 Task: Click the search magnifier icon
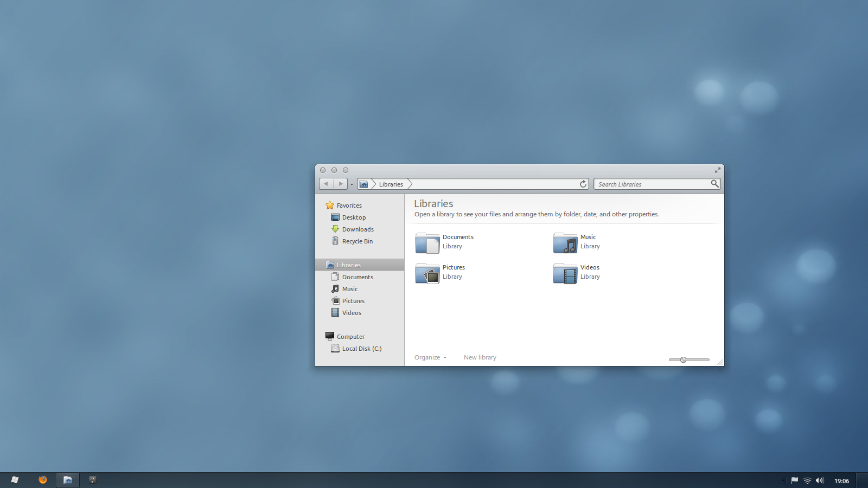tap(715, 184)
